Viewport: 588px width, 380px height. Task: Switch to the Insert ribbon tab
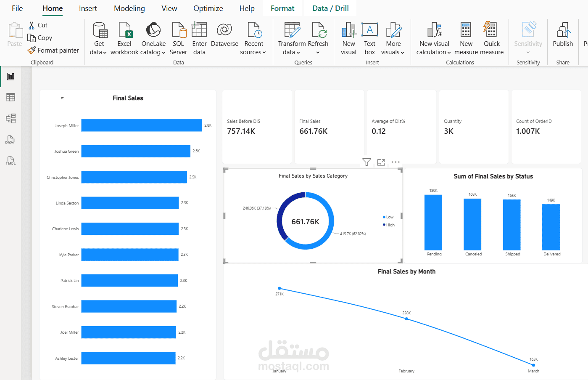tap(88, 8)
